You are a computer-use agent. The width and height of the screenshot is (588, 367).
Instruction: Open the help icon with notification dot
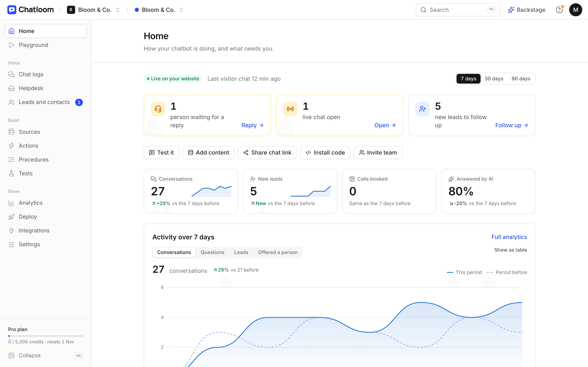click(x=559, y=10)
